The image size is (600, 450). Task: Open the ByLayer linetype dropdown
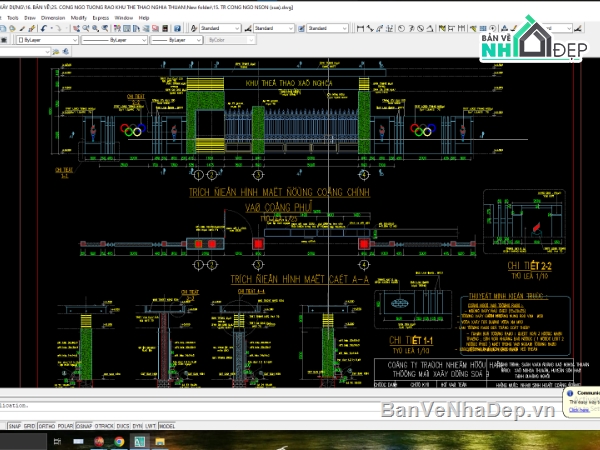tap(114, 40)
